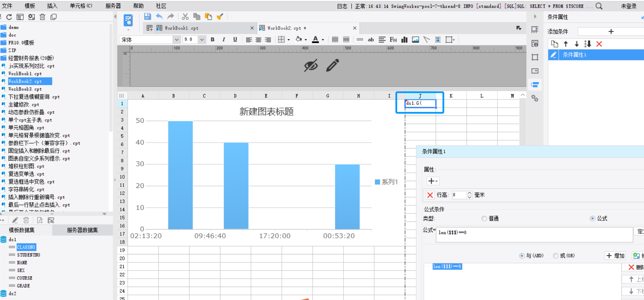Open the 文件 menu

(x=7, y=6)
